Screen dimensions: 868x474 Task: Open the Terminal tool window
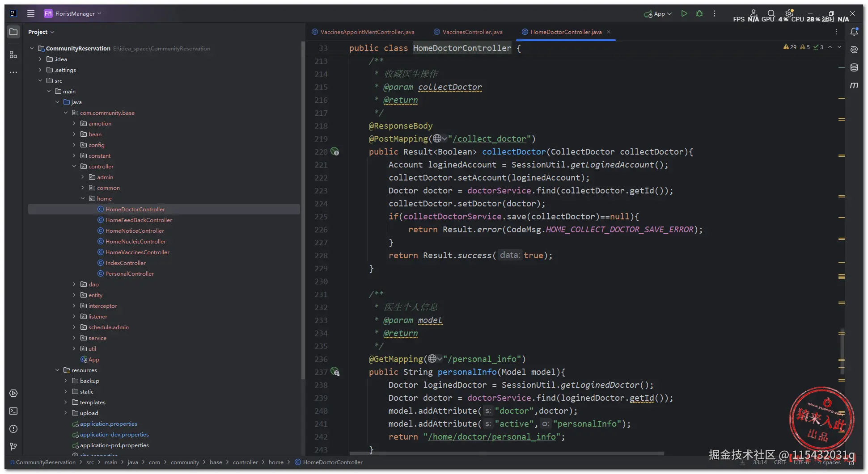coord(13,411)
